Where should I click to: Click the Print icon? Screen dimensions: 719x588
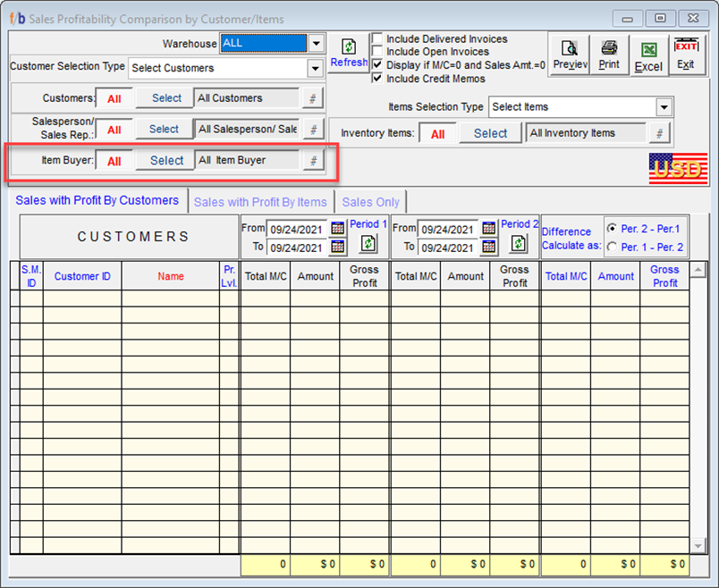(x=609, y=55)
